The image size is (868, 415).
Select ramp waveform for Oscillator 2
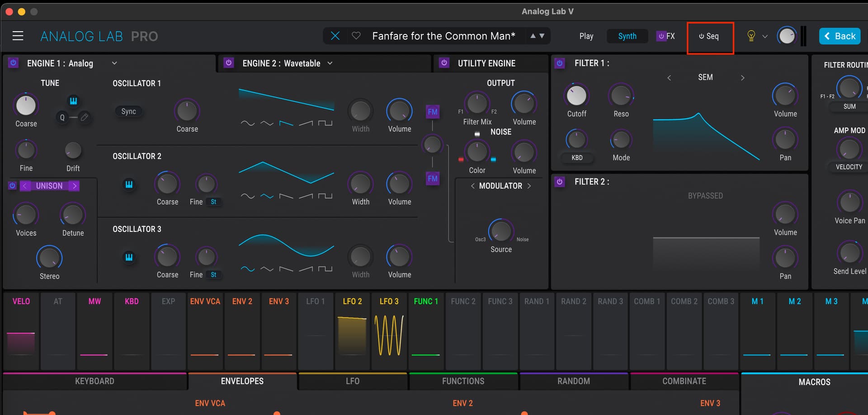(306, 196)
